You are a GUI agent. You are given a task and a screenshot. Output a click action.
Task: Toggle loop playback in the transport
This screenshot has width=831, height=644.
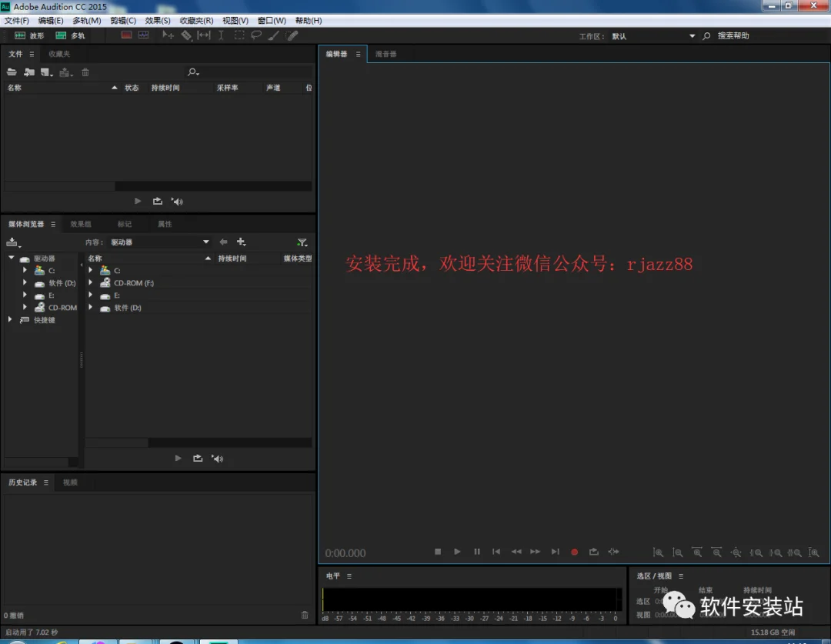pyautogui.click(x=593, y=552)
